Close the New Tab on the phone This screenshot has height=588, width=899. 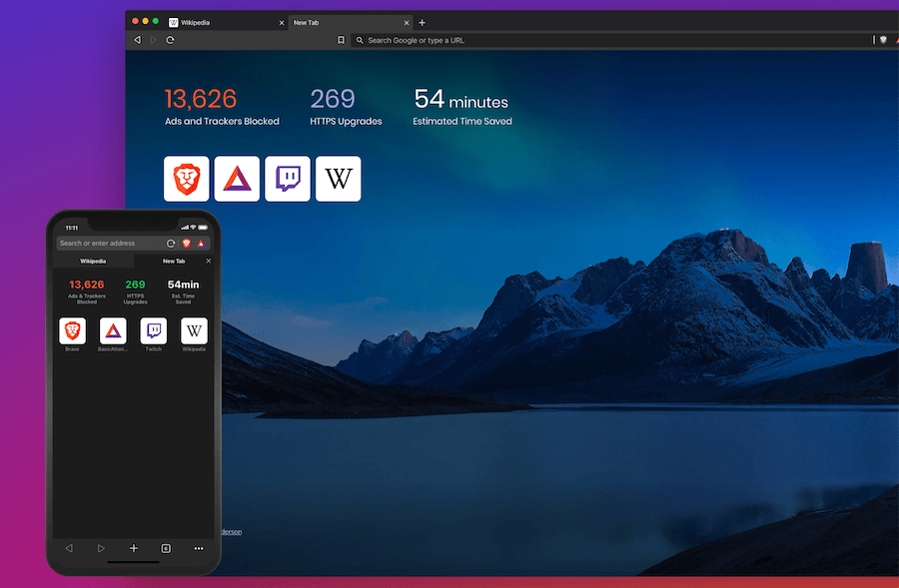[x=209, y=261]
